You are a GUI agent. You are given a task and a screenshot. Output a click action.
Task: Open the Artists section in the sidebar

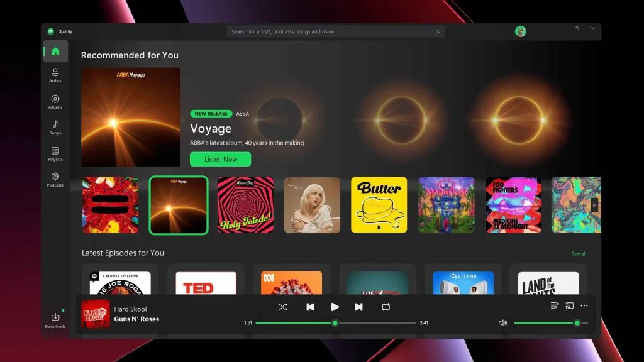pos(55,75)
